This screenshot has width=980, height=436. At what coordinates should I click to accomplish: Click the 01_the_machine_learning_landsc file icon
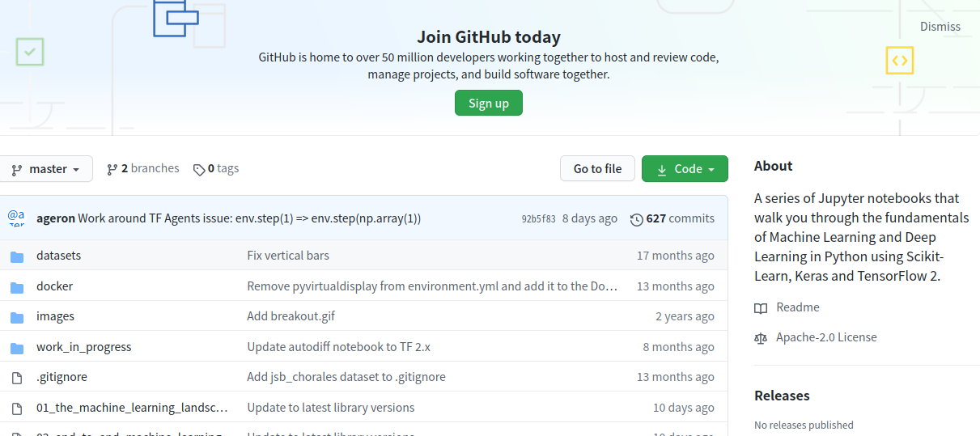[x=17, y=408]
